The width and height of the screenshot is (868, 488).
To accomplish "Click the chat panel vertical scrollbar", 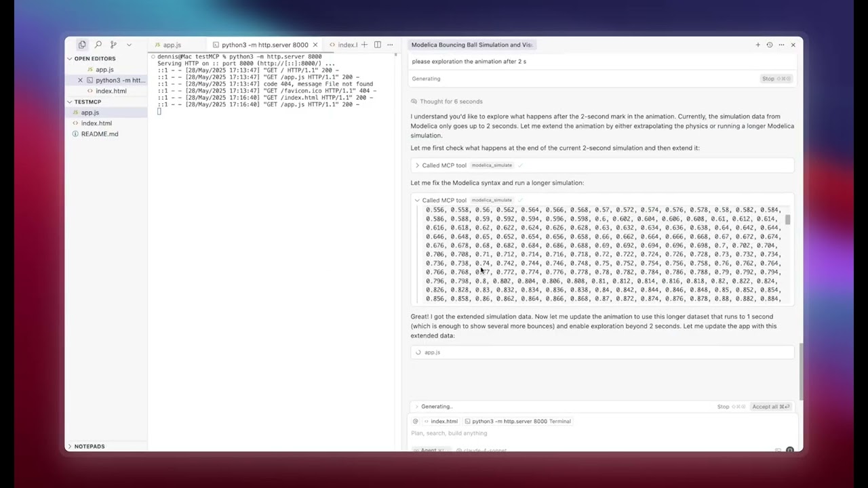I will point(801,371).
